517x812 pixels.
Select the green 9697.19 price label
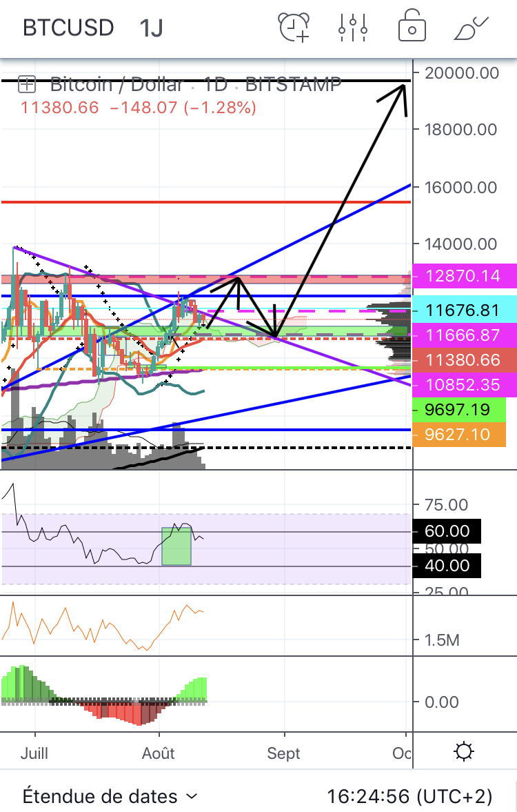point(458,410)
